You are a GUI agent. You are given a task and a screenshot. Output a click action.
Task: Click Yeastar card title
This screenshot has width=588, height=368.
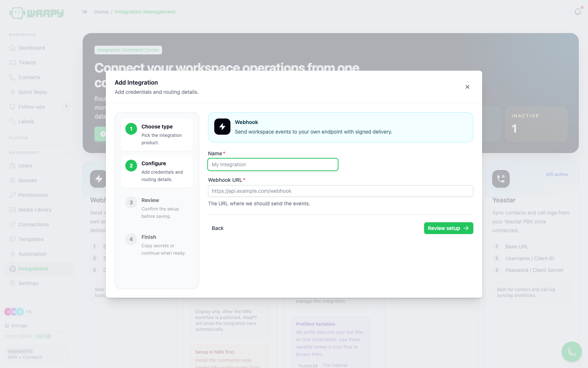504,200
